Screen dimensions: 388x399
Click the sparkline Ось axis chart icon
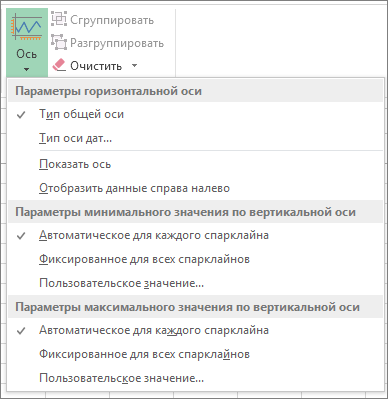[27, 28]
